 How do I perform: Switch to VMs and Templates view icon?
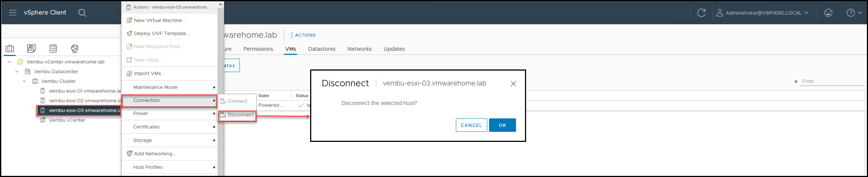[31, 49]
